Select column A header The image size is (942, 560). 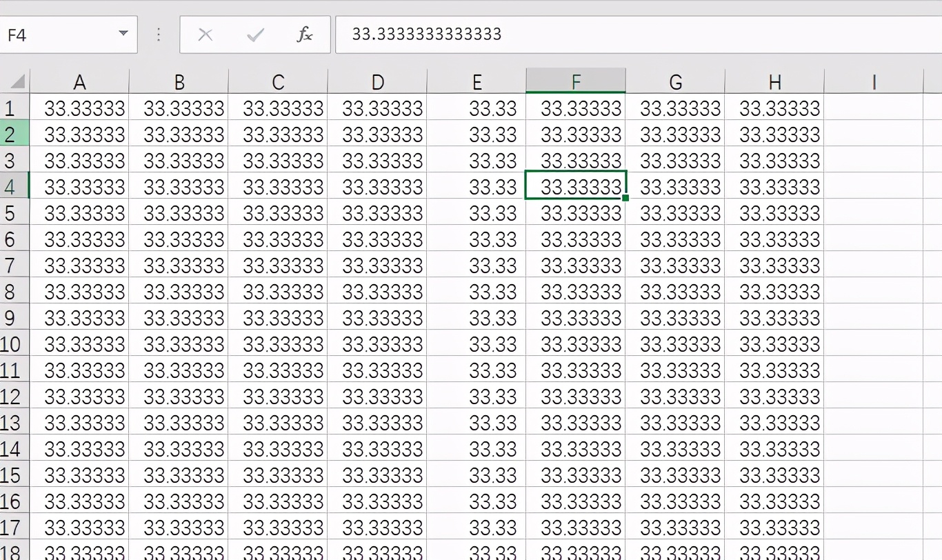point(79,81)
